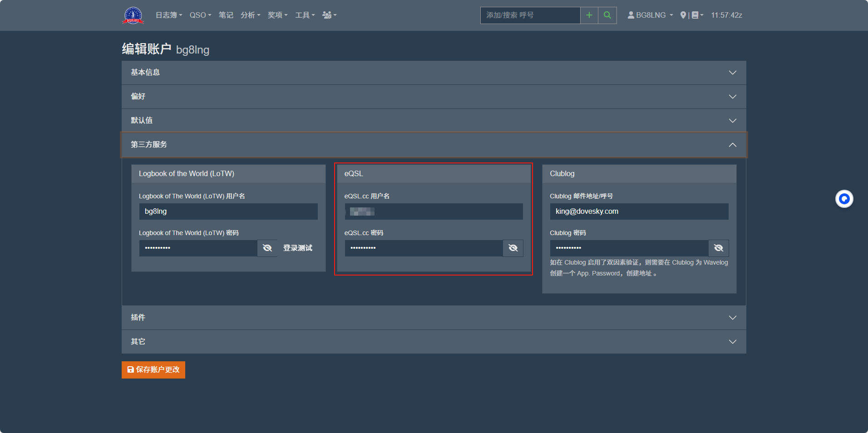
Task: Click the location pin icon
Action: point(683,15)
